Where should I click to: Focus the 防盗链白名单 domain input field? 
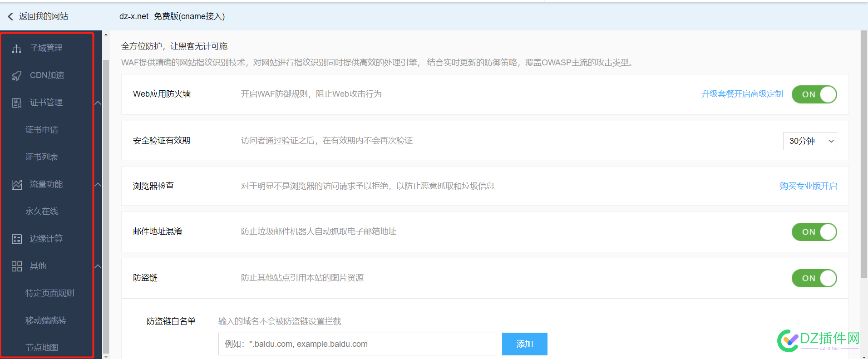[x=357, y=344]
